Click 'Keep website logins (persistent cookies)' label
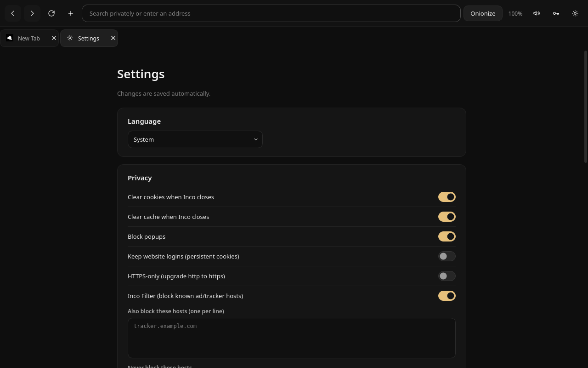 [183, 256]
